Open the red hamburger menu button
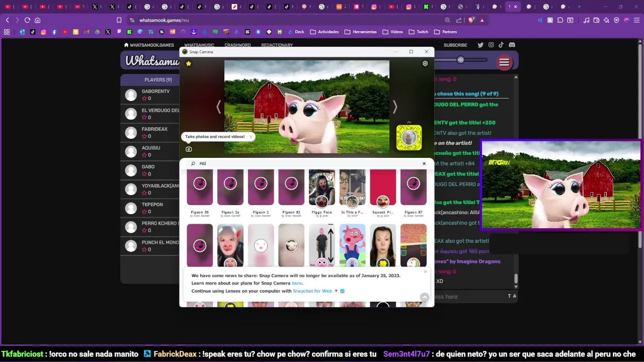Viewport: 644px width, 362px height. click(x=504, y=62)
